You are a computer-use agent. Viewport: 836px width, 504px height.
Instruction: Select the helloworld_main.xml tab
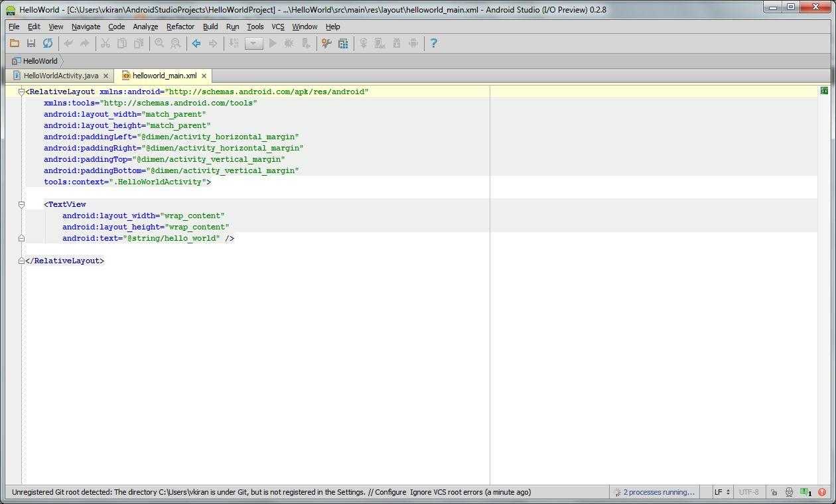pyautogui.click(x=164, y=76)
